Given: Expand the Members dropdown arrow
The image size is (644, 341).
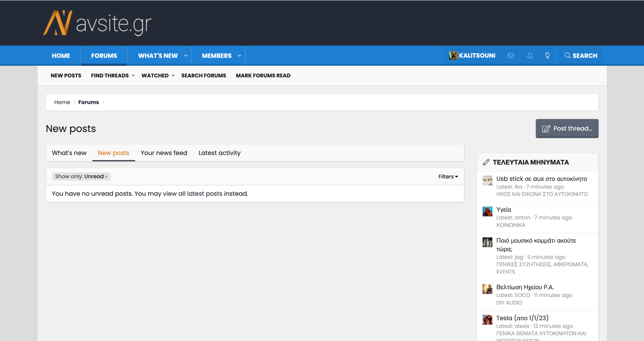Looking at the screenshot, I should click(x=239, y=56).
